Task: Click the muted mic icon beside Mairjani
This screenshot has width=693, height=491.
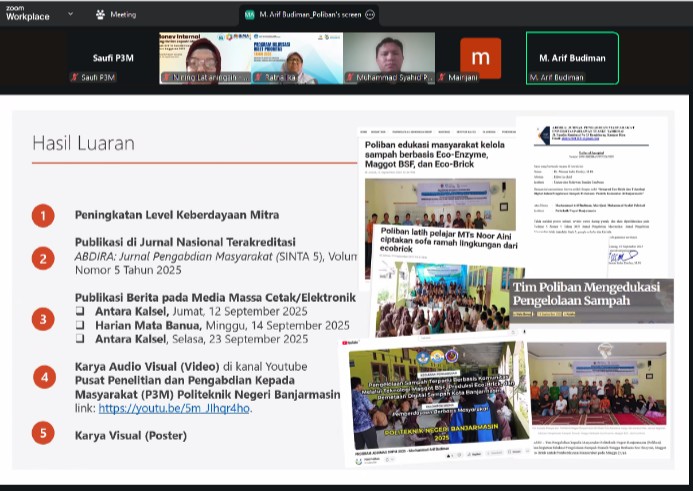Action: coord(442,77)
